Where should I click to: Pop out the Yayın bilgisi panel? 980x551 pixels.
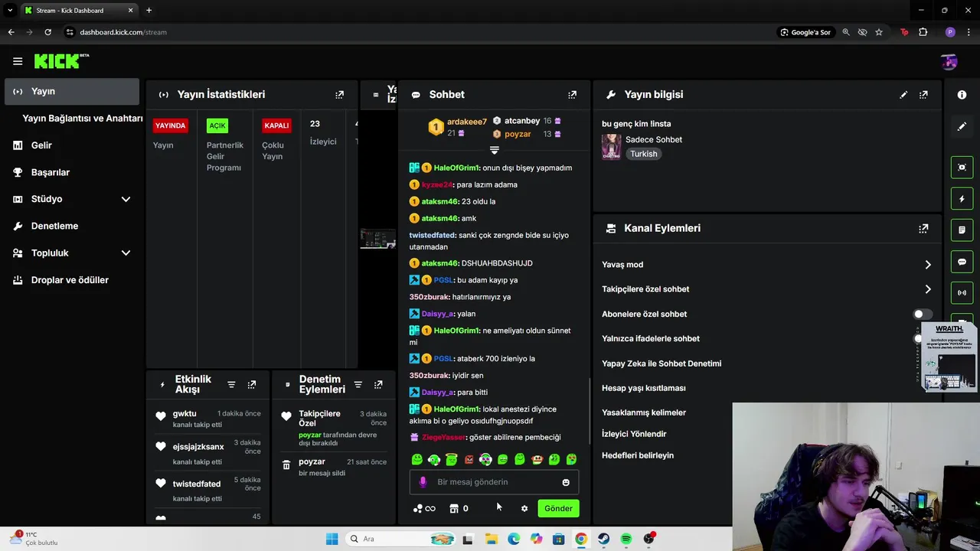pyautogui.click(x=923, y=95)
